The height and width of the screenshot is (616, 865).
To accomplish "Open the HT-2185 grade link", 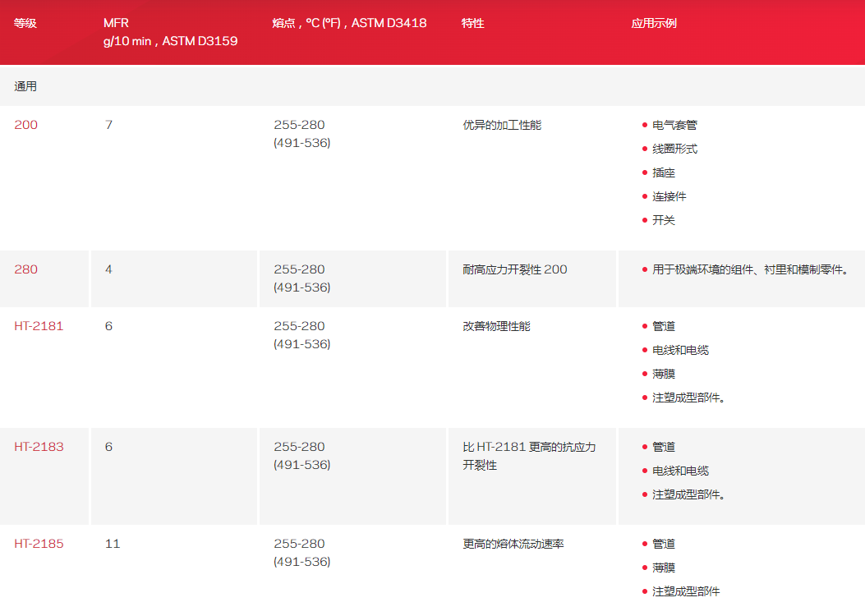I will (x=39, y=544).
